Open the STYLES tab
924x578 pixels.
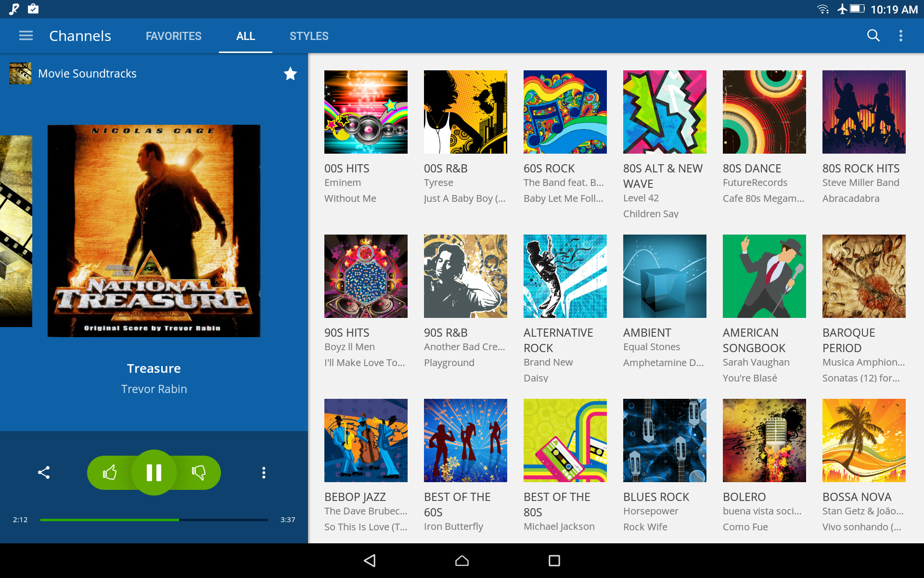click(309, 36)
